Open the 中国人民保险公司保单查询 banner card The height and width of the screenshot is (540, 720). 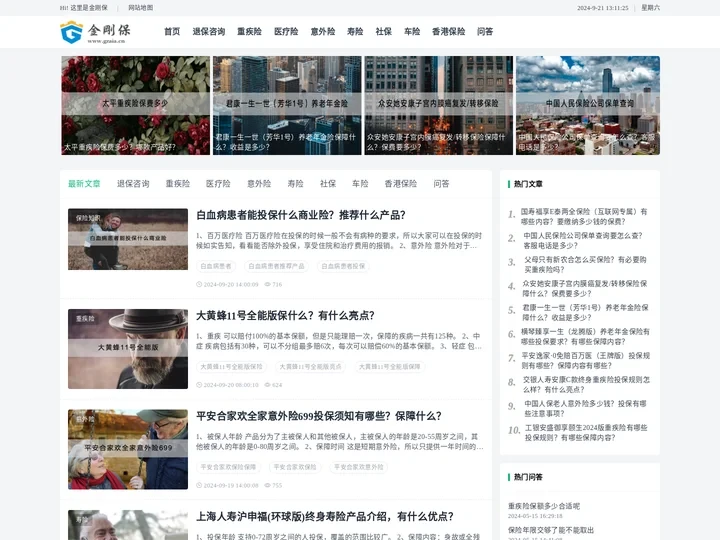[x=588, y=105]
